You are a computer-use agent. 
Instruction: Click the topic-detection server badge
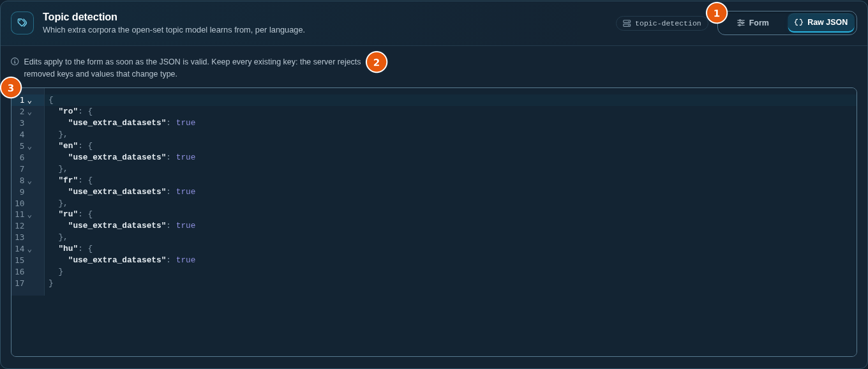(662, 23)
